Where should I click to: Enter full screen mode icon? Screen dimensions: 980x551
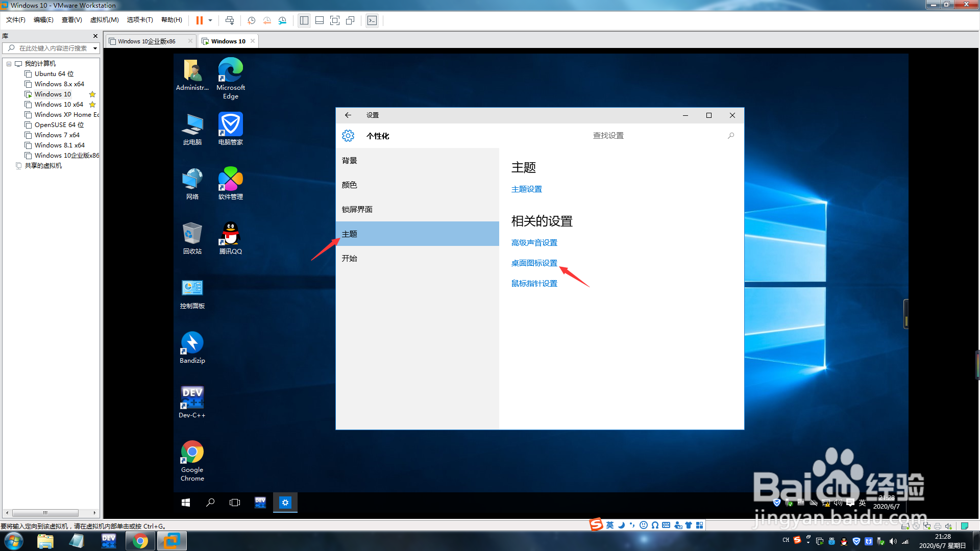(x=335, y=20)
